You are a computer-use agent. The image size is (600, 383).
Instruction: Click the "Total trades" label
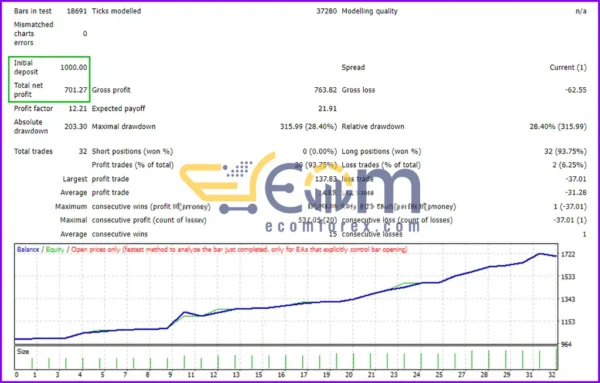(x=33, y=151)
